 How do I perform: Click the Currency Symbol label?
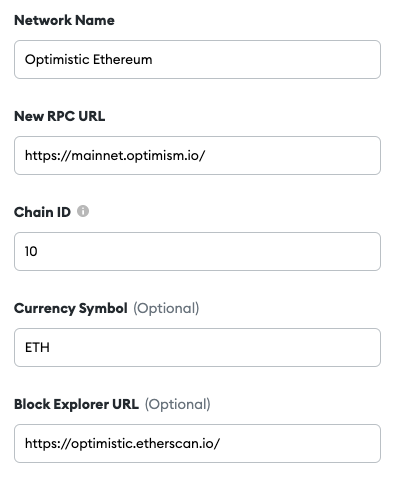(71, 308)
